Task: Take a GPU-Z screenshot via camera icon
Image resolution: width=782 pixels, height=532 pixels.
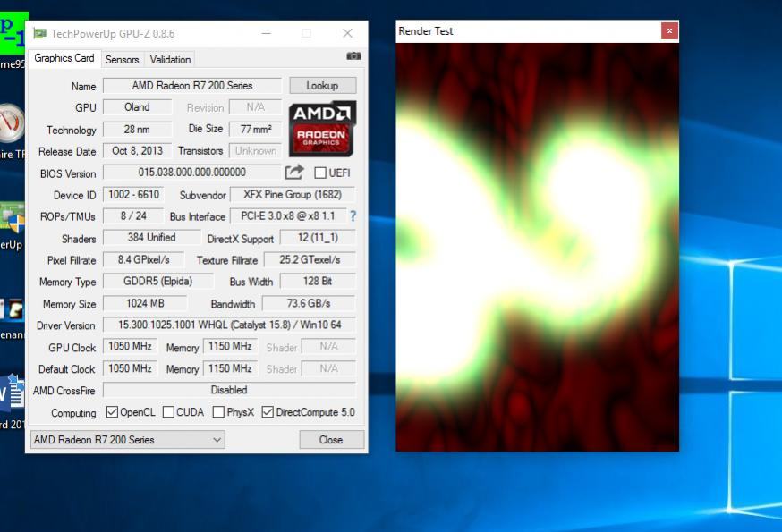Action: (x=353, y=55)
